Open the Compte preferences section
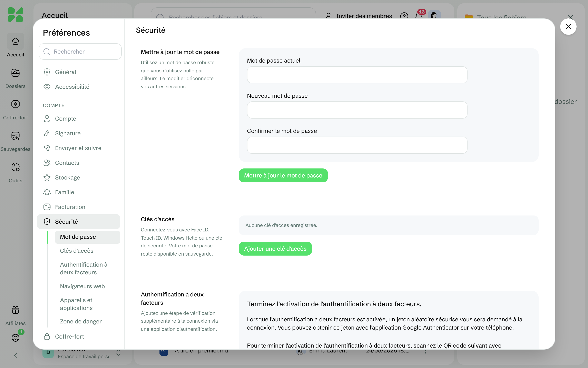Screen dimensions: 588x368 point(78,119)
